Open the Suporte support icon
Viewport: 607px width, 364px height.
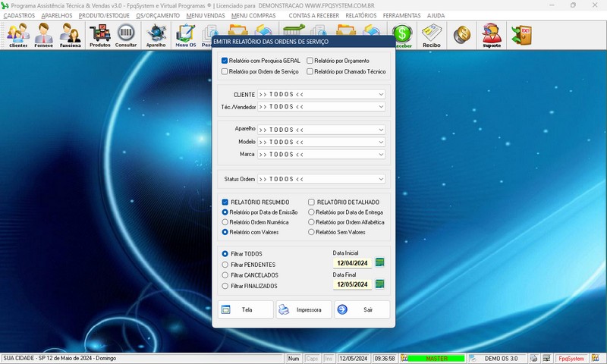pyautogui.click(x=492, y=34)
